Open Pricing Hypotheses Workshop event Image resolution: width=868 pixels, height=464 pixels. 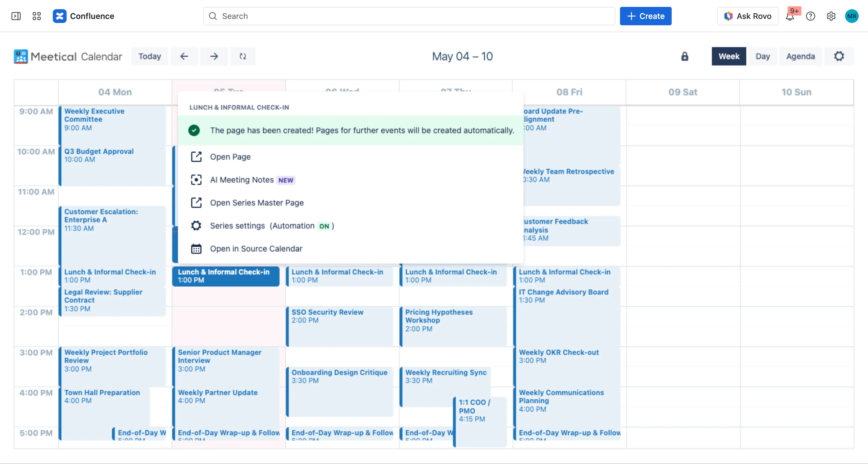point(453,326)
